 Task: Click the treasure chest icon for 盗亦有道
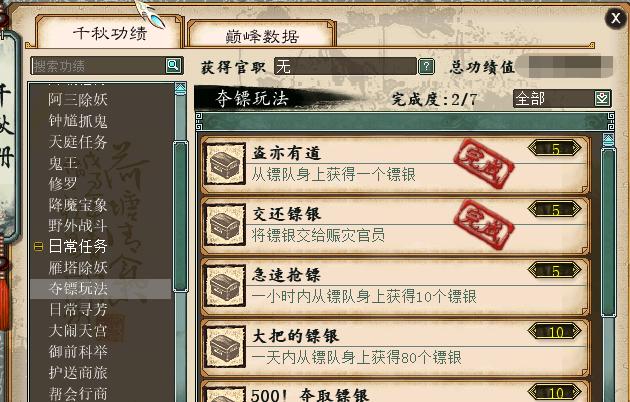pyautogui.click(x=225, y=164)
